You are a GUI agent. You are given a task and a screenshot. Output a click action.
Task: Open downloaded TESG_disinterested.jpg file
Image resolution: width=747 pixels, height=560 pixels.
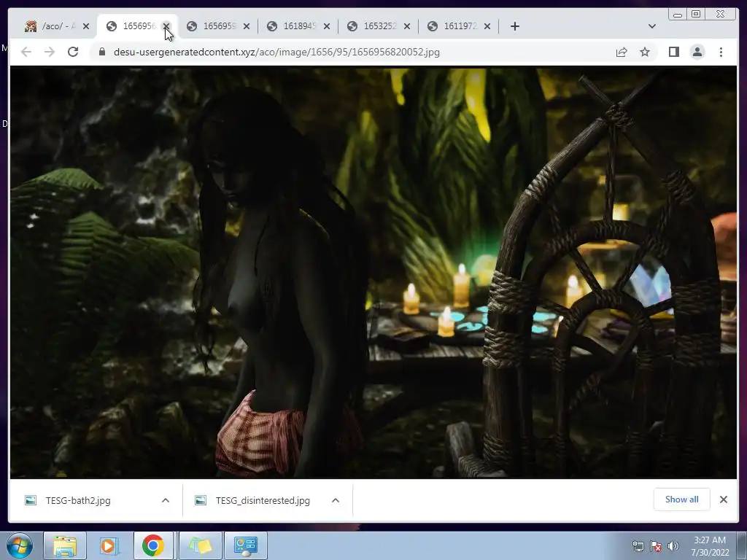[x=263, y=500]
